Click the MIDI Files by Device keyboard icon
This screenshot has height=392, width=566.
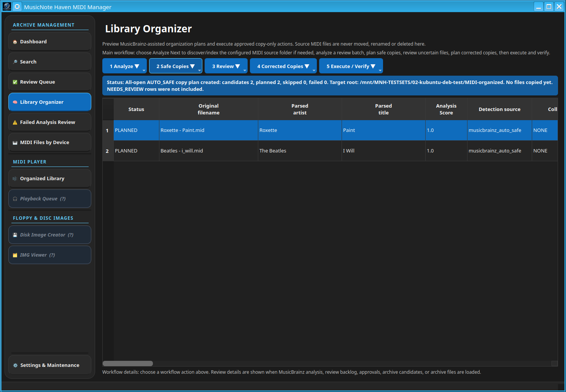point(15,143)
